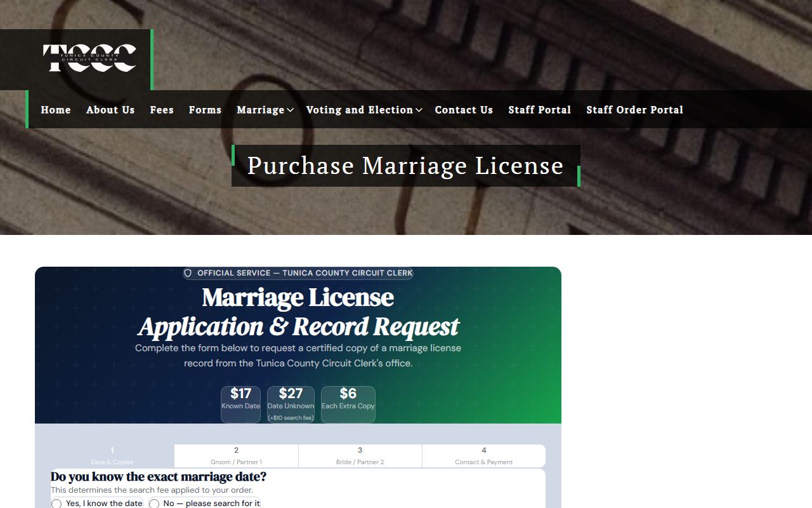This screenshot has height=508, width=812.
Task: Switch to step 1 Date & Copies tab
Action: (x=112, y=456)
